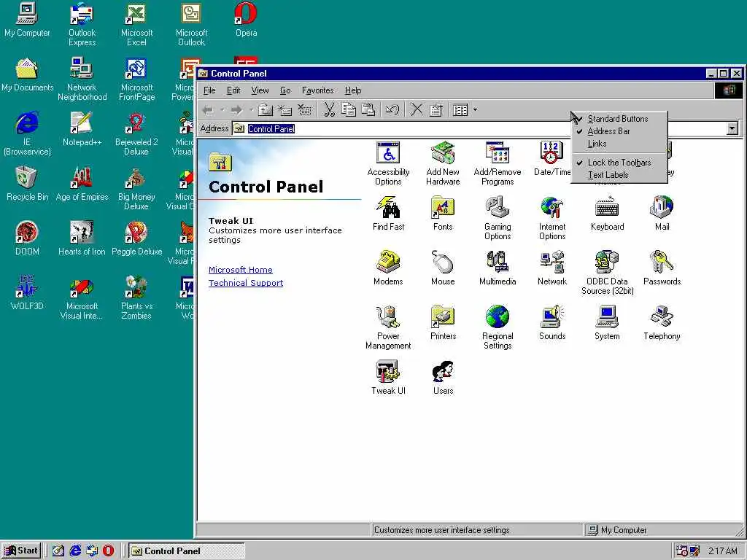This screenshot has height=560, width=747.
Task: Open Multimedia applet
Action: click(498, 268)
